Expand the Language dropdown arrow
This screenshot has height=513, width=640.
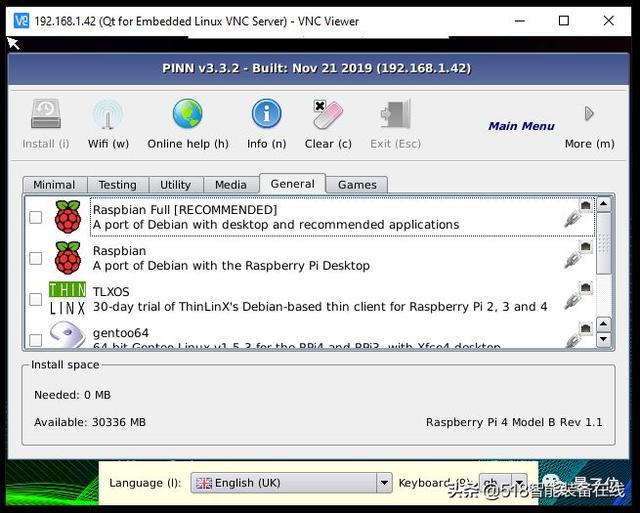click(x=384, y=483)
